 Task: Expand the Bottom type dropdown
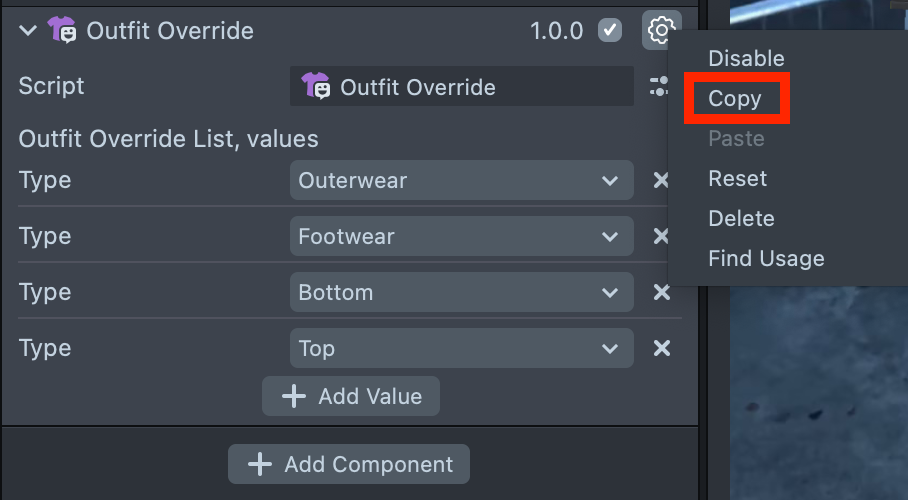(x=461, y=293)
